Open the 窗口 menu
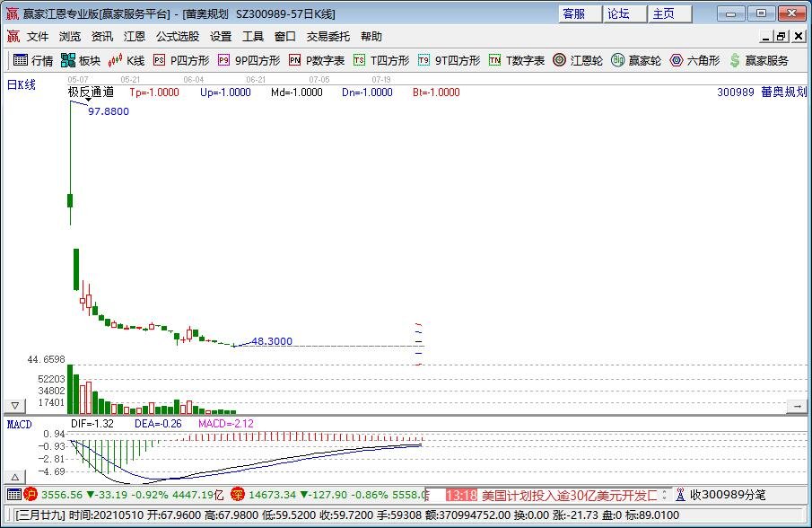The height and width of the screenshot is (528, 812). tap(284, 36)
